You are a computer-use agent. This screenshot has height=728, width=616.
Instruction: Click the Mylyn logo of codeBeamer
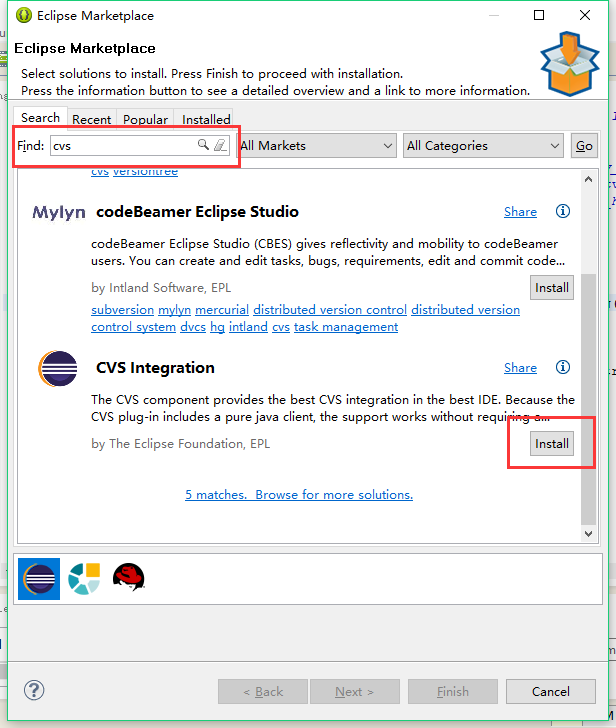click(x=59, y=213)
